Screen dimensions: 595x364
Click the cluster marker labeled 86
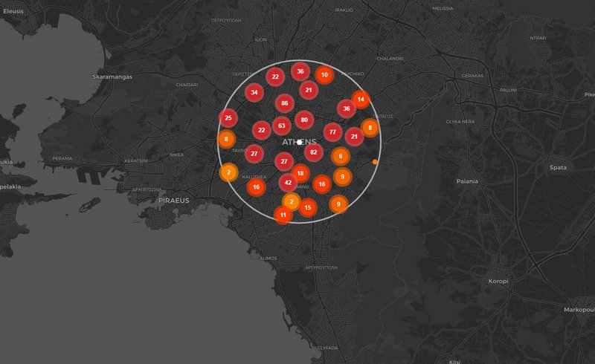[x=283, y=103]
